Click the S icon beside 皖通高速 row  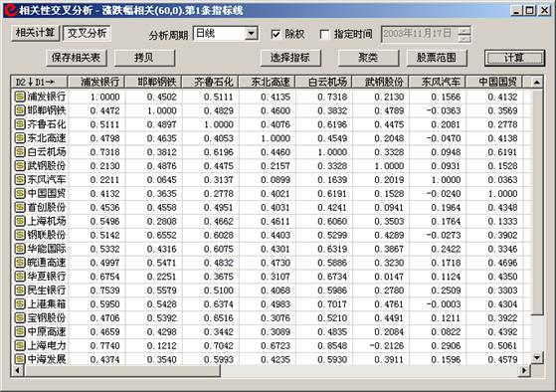[x=20, y=263]
